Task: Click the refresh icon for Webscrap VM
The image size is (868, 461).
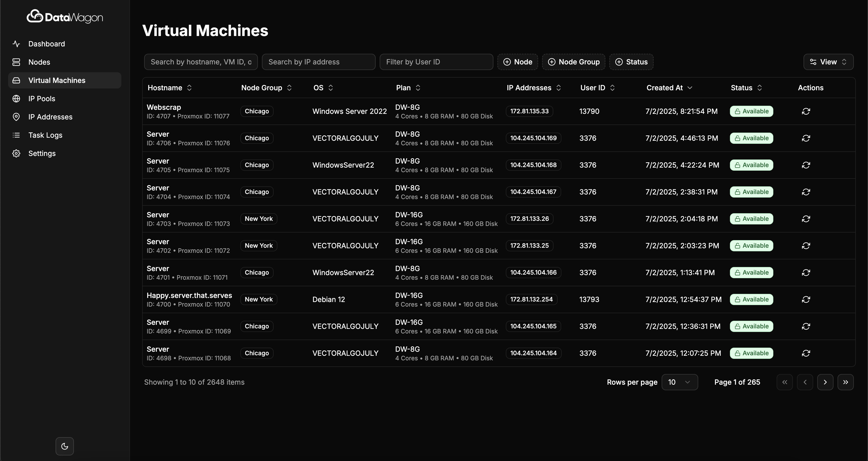Action: (x=806, y=111)
